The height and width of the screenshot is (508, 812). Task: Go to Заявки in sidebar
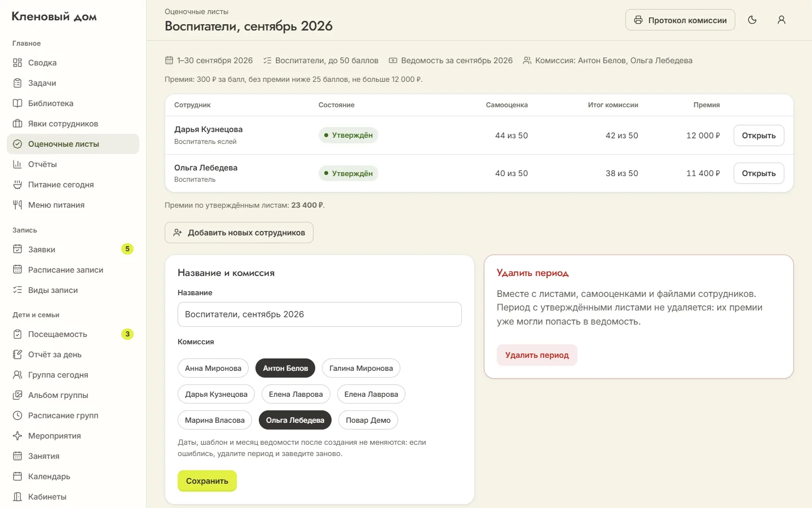73,249
